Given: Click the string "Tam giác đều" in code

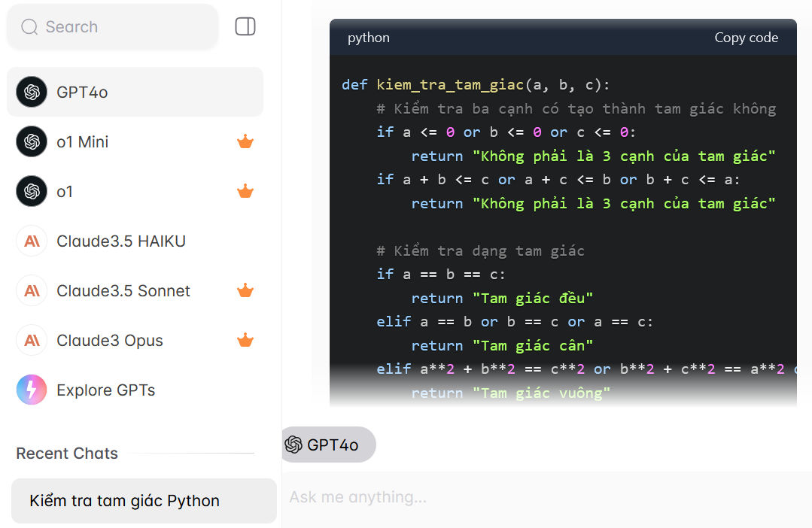Looking at the screenshot, I should (x=532, y=298).
